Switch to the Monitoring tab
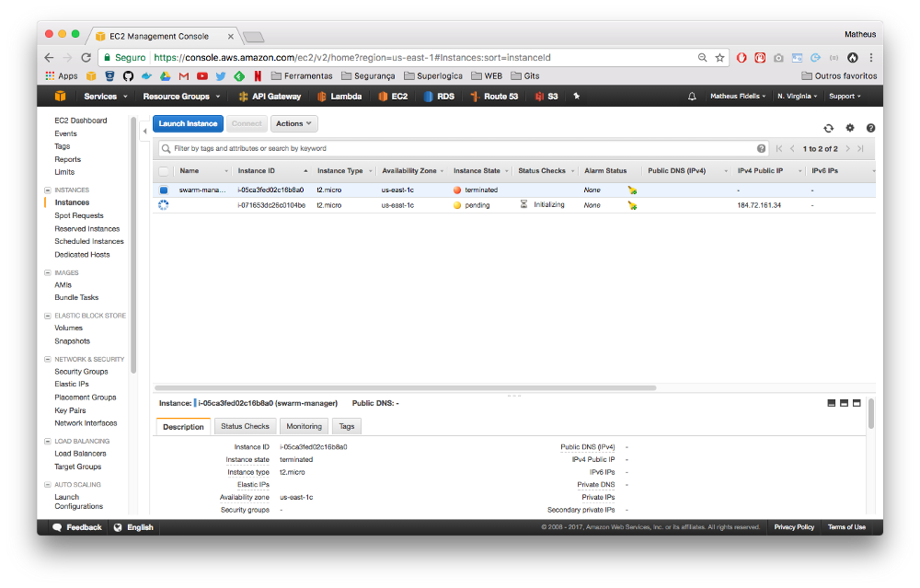 304,426
